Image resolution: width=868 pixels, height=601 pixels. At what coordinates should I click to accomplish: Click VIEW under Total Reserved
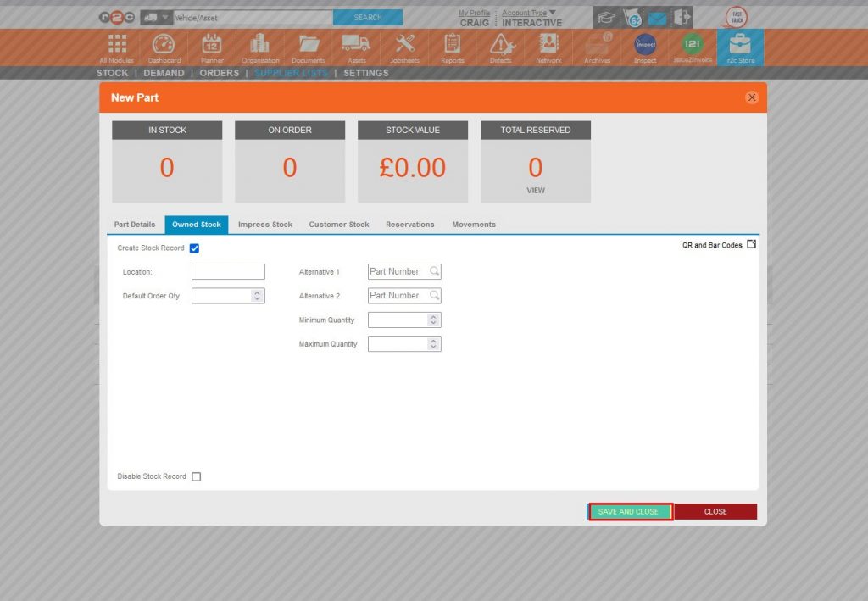tap(535, 191)
